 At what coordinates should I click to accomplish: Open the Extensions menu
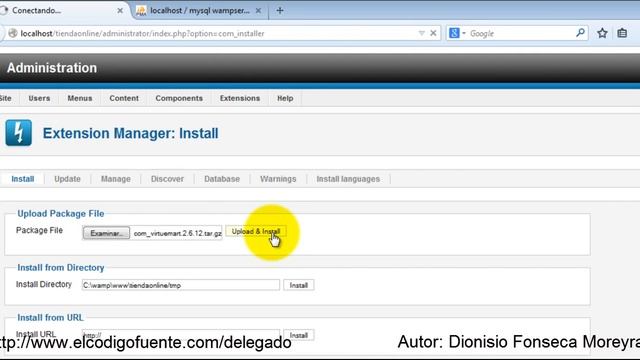(x=240, y=98)
